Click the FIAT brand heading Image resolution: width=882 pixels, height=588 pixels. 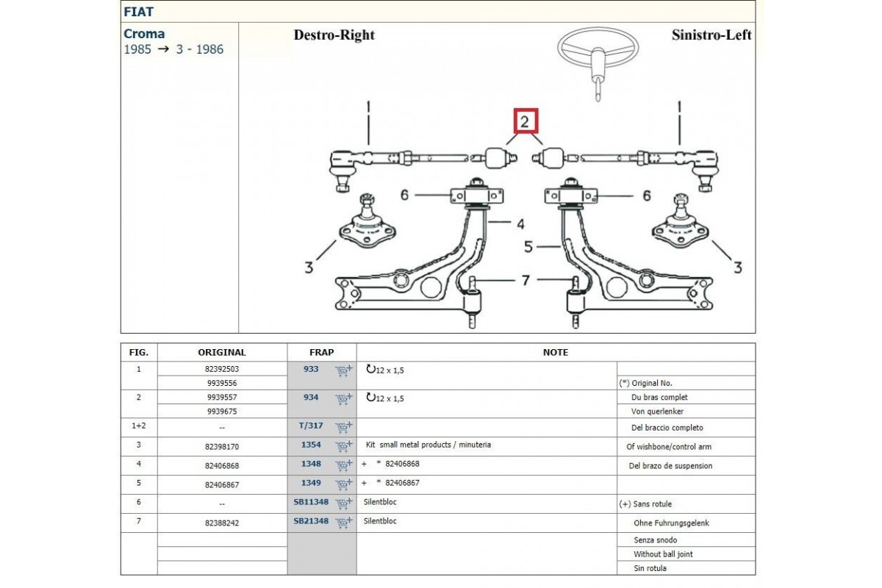(139, 12)
